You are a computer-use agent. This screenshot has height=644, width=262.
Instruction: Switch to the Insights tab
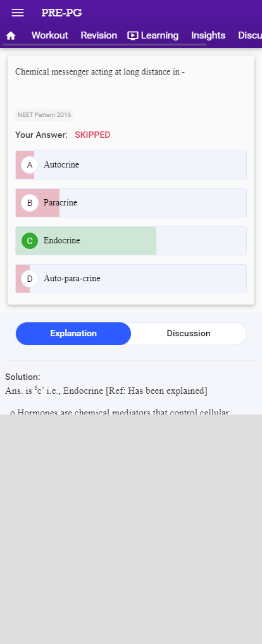[208, 35]
